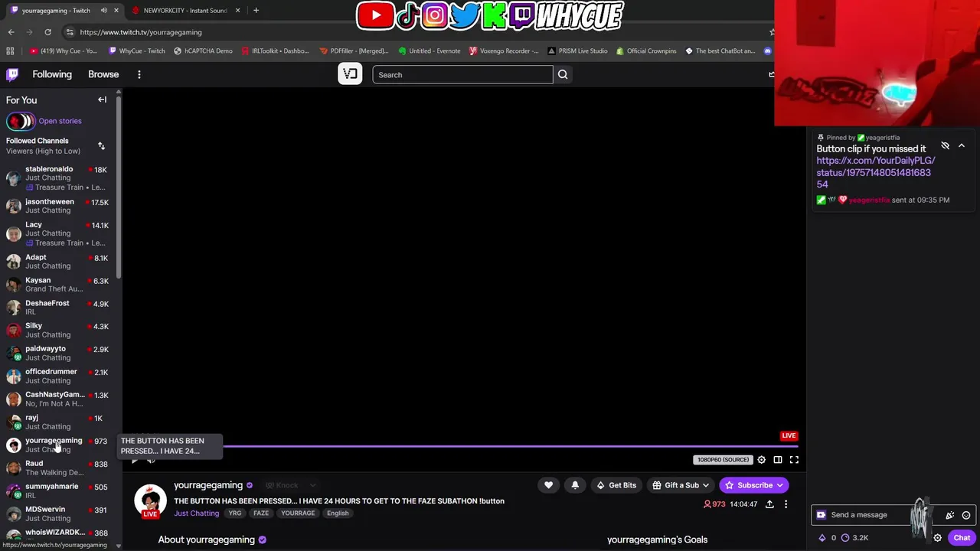Open chat settings gear
This screenshot has height=551, width=980.
coord(937,538)
